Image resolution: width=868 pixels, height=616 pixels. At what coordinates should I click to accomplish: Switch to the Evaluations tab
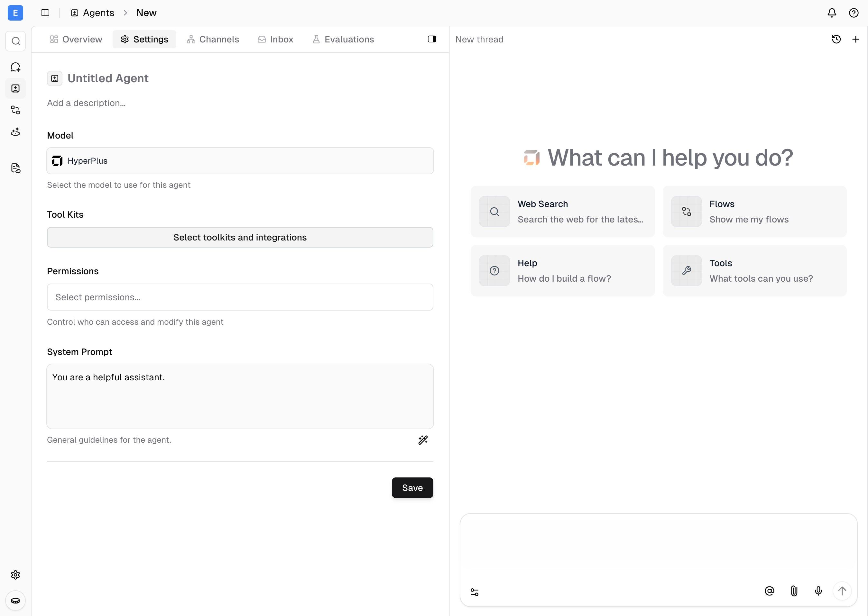(x=343, y=39)
